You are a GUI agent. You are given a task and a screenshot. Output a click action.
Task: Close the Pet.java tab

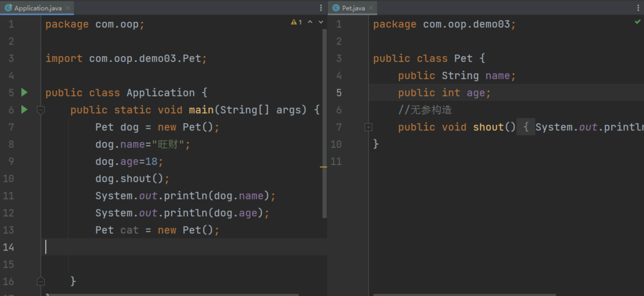pyautogui.click(x=371, y=8)
